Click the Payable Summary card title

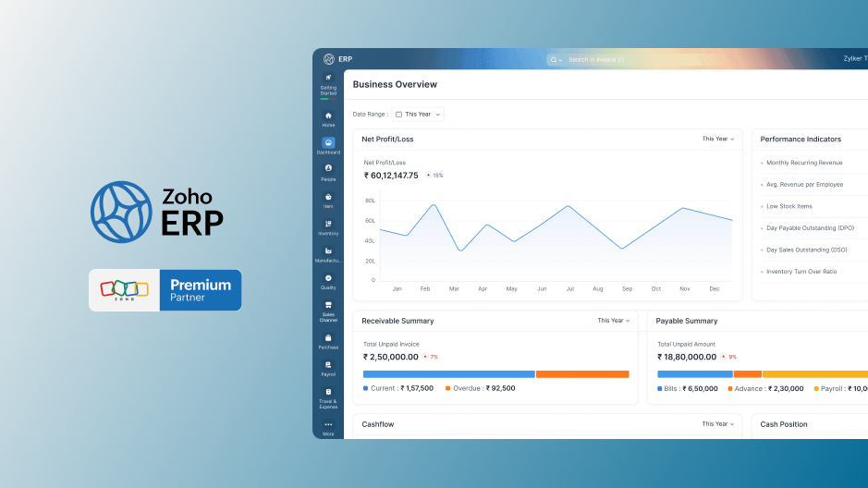click(x=687, y=321)
